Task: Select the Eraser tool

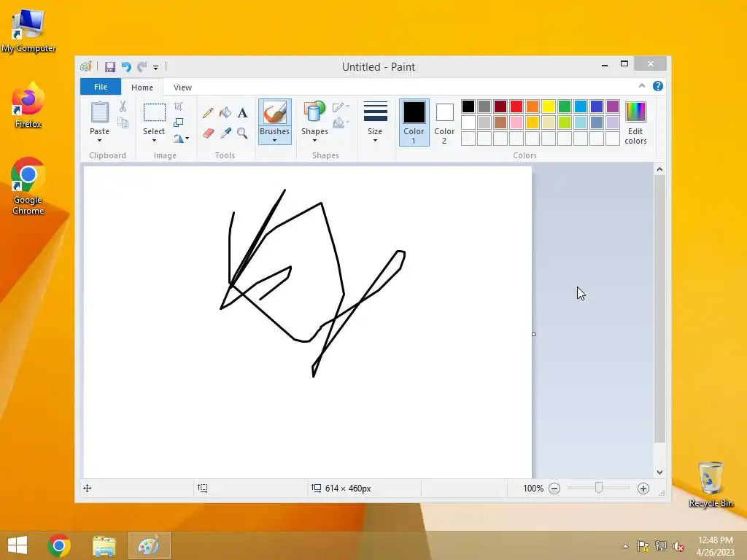Action: pos(208,133)
